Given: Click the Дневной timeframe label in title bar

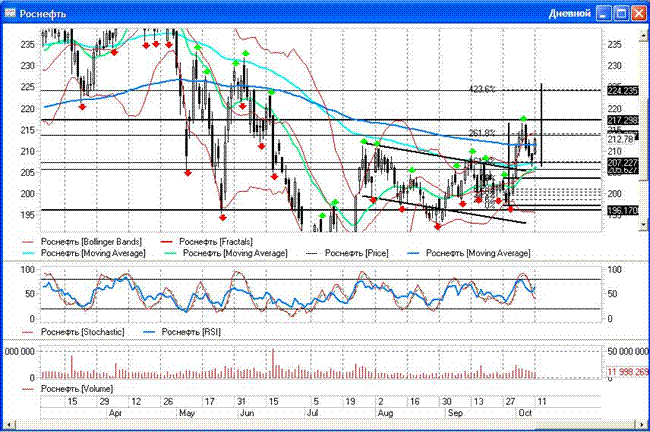Looking at the screenshot, I should coord(570,14).
